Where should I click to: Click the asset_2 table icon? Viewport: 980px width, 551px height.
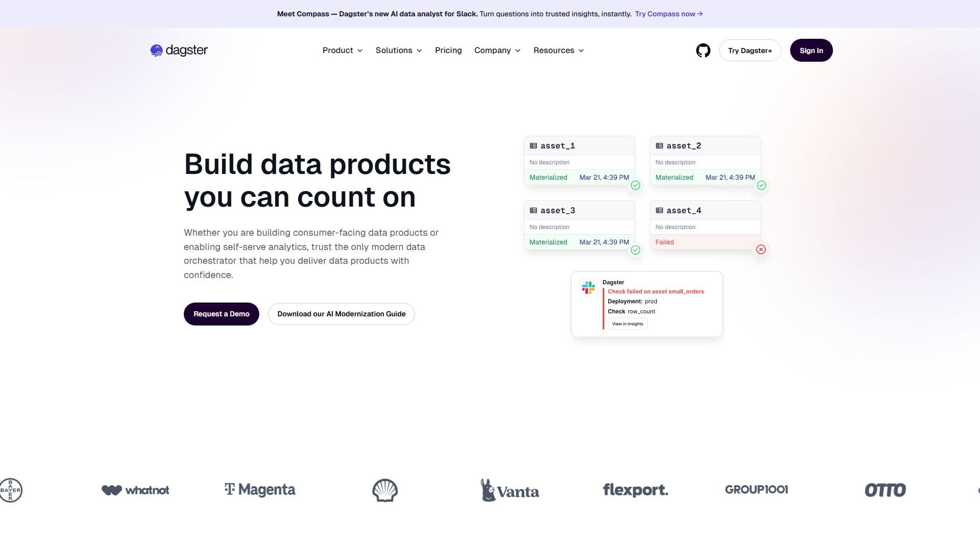pyautogui.click(x=659, y=146)
